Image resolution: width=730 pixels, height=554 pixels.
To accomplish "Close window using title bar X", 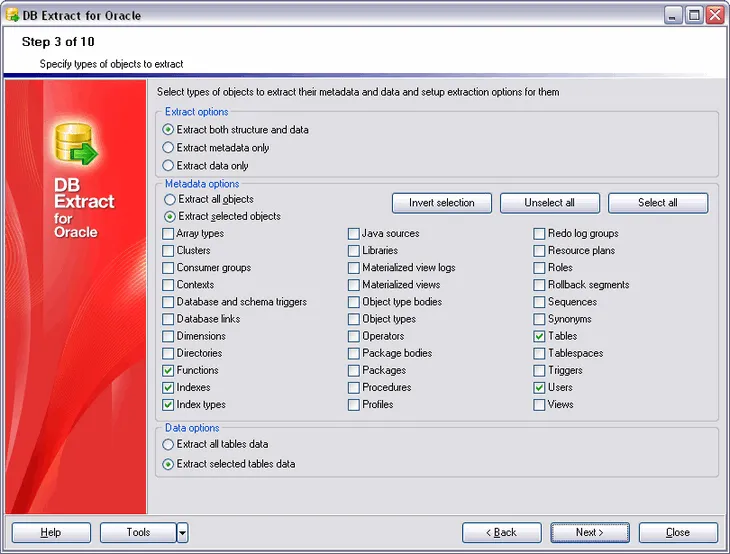I will point(715,15).
